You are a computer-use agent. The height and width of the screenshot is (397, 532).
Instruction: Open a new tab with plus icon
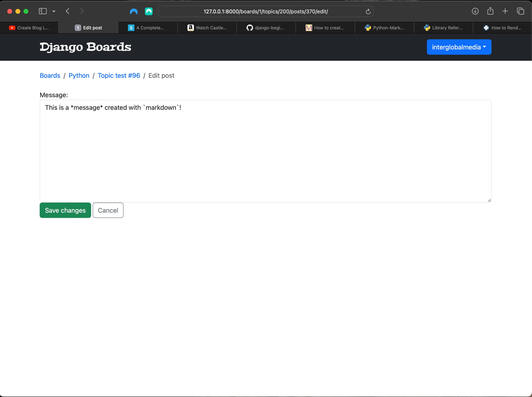click(x=505, y=11)
